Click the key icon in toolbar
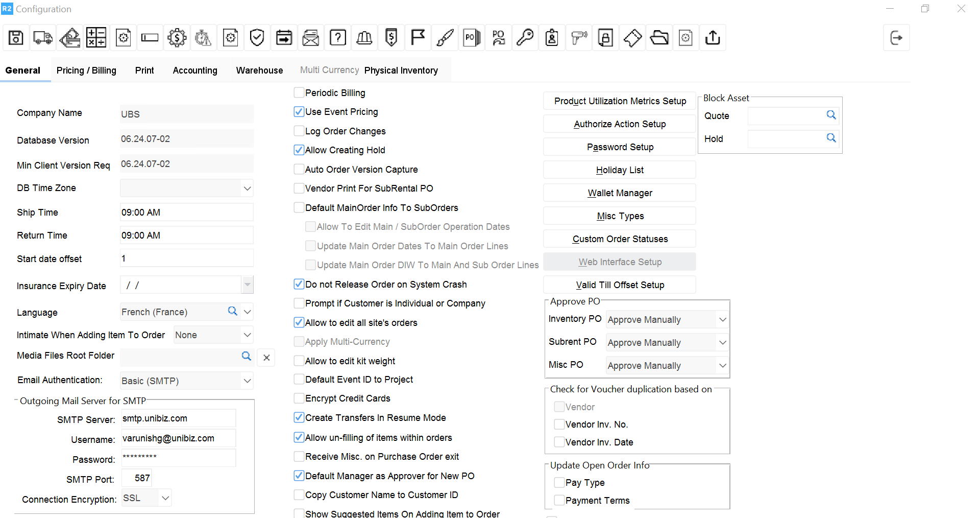This screenshot has width=980, height=518. click(525, 38)
